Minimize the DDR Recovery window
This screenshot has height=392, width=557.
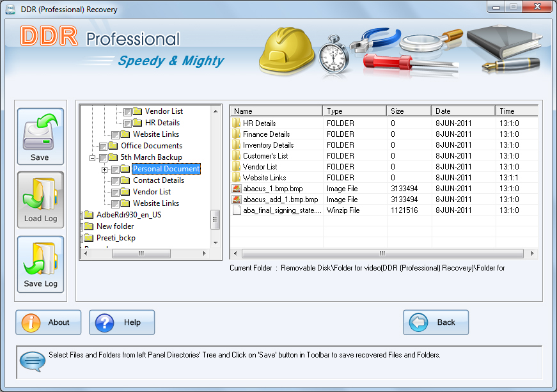[x=497, y=7]
